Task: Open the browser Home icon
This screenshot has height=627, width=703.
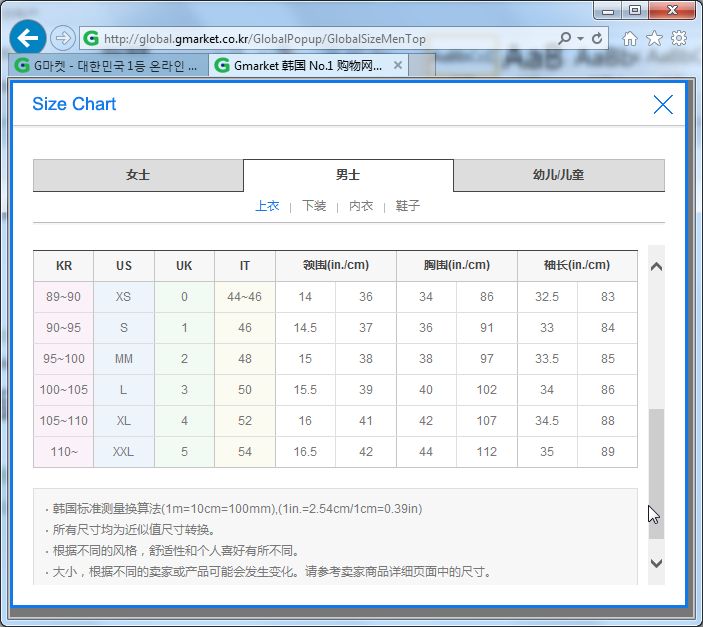Action: coord(630,39)
